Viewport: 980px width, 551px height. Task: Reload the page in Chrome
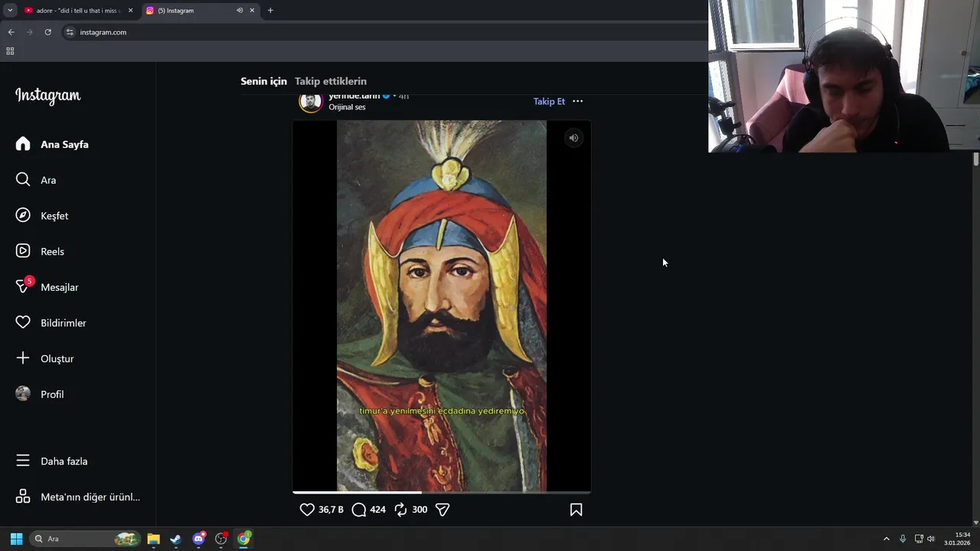coord(47,32)
